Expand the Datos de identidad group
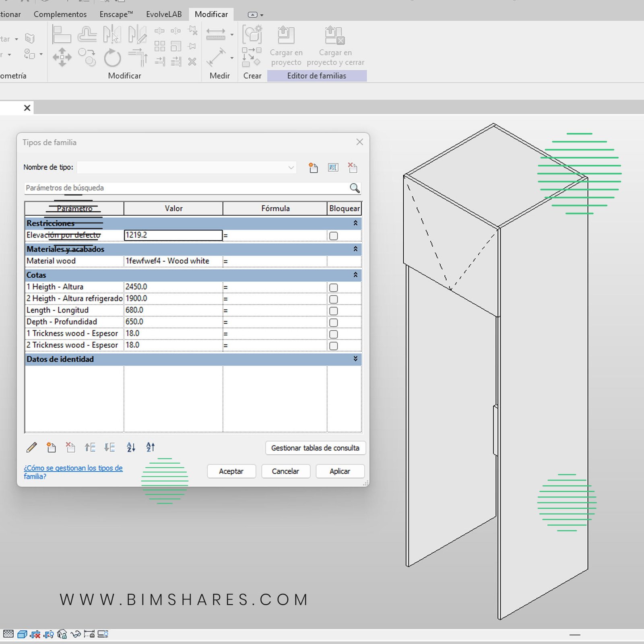Screen dimensions: 644x644 355,359
